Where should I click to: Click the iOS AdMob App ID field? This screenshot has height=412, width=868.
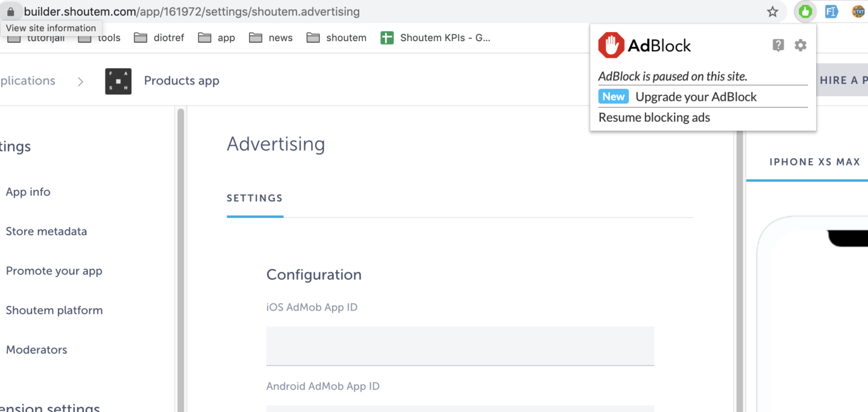click(460, 346)
